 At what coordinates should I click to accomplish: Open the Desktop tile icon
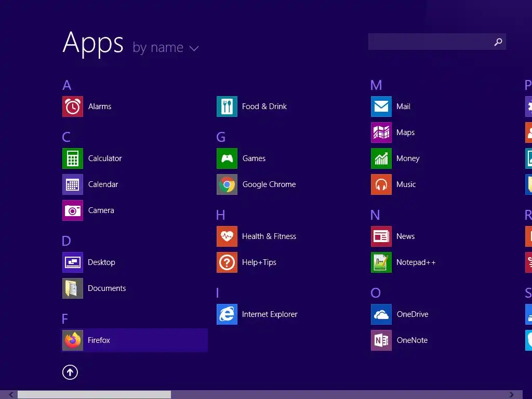pyautogui.click(x=73, y=262)
